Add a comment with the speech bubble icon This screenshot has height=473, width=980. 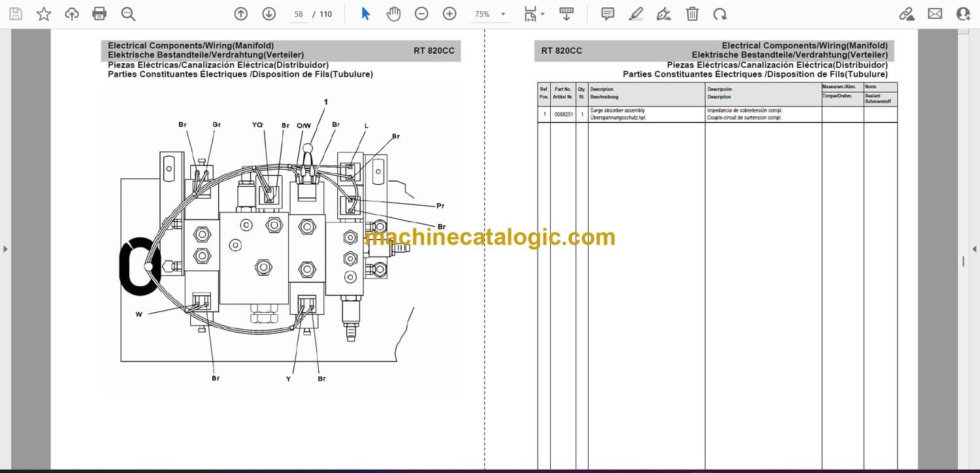click(x=608, y=14)
